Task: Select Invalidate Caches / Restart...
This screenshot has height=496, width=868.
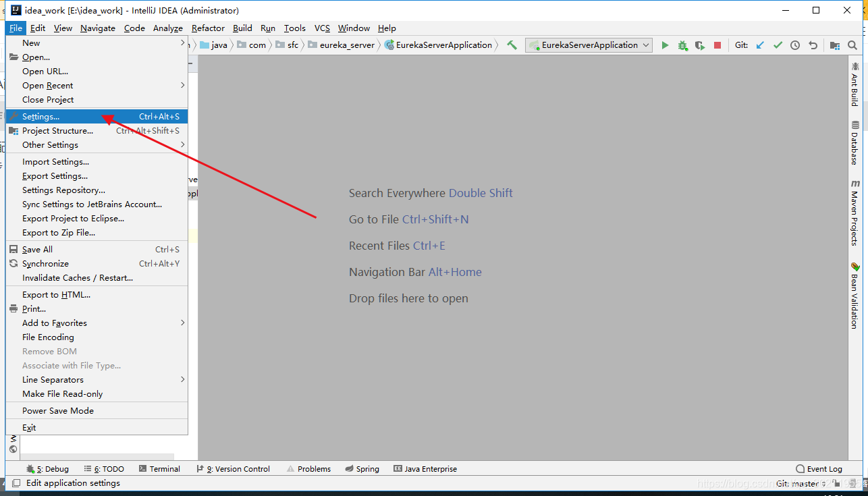Action: (x=97, y=278)
